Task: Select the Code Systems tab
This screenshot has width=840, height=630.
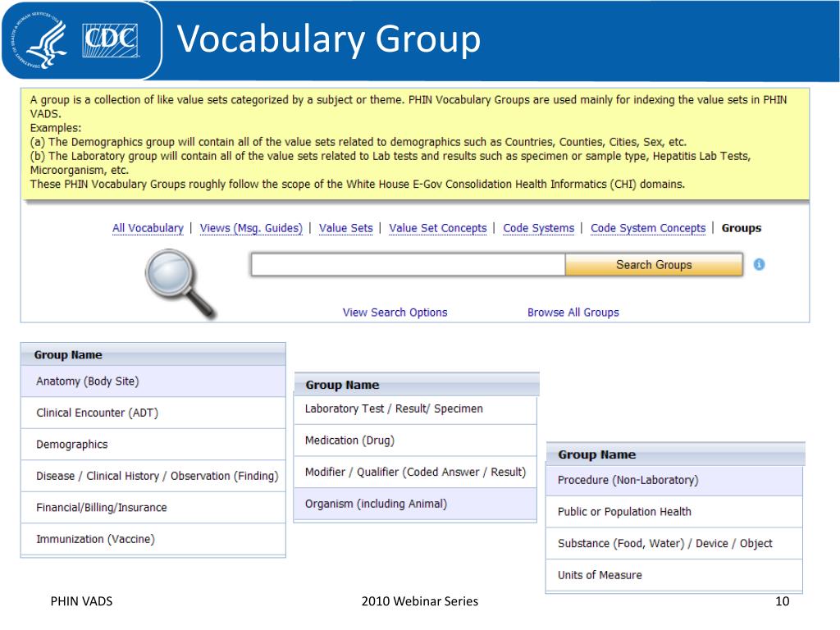Action: coord(538,228)
